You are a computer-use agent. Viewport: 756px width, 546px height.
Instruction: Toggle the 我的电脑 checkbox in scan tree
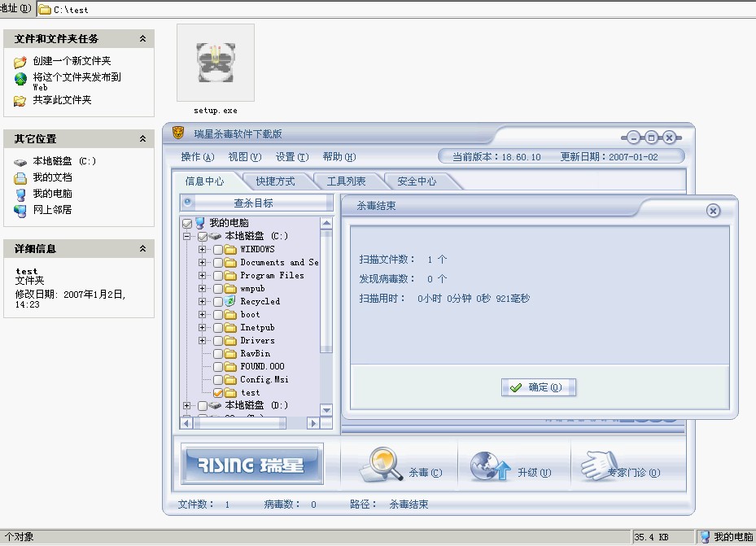187,224
